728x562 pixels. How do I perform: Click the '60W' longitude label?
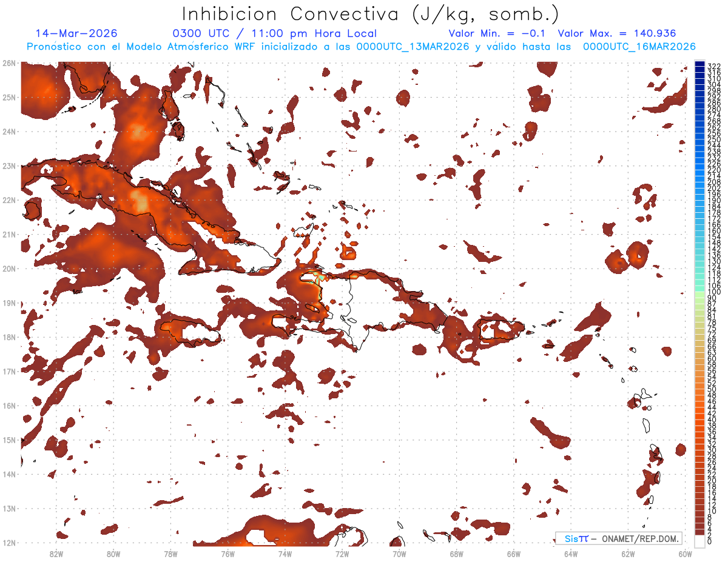click(x=685, y=553)
